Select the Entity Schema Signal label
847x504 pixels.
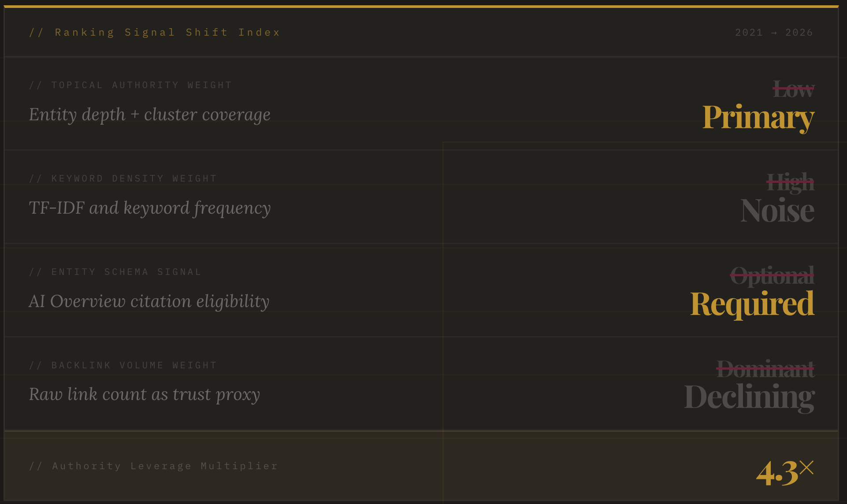coord(115,272)
